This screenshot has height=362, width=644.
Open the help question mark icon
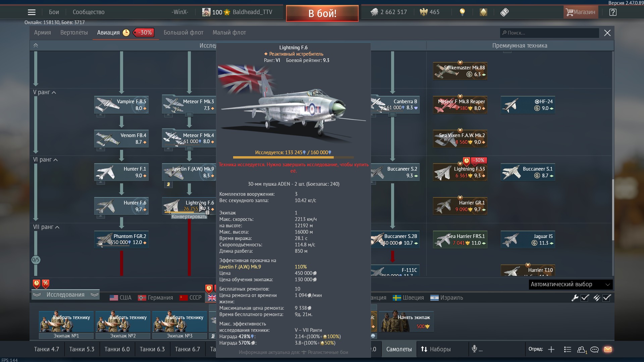point(613,12)
